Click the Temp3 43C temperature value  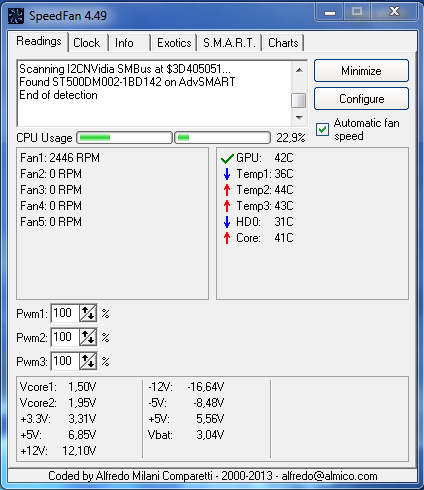coord(284,206)
